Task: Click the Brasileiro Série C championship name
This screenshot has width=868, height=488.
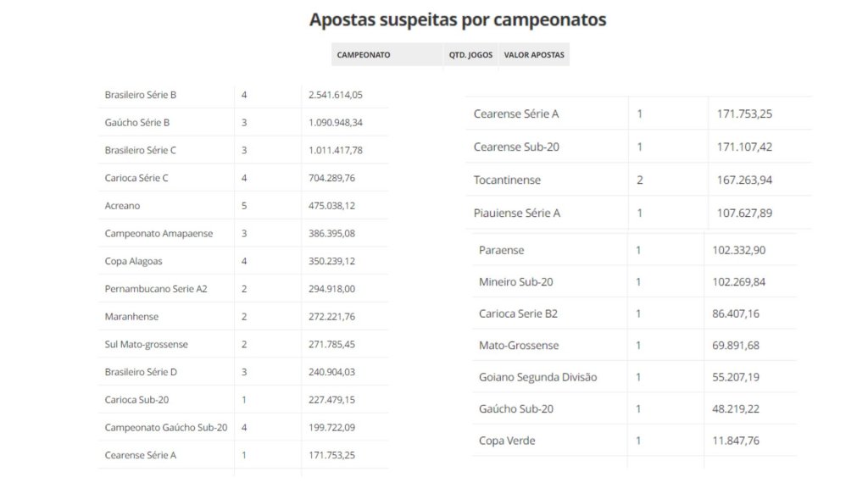Action: point(140,150)
